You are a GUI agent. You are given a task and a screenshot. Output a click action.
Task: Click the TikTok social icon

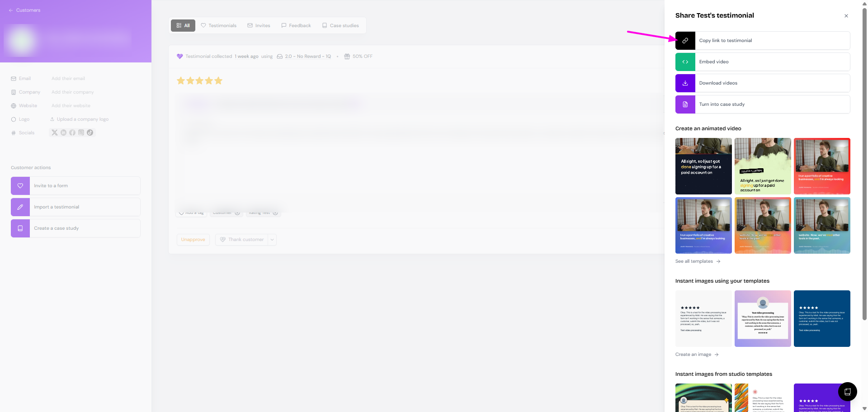click(90, 133)
